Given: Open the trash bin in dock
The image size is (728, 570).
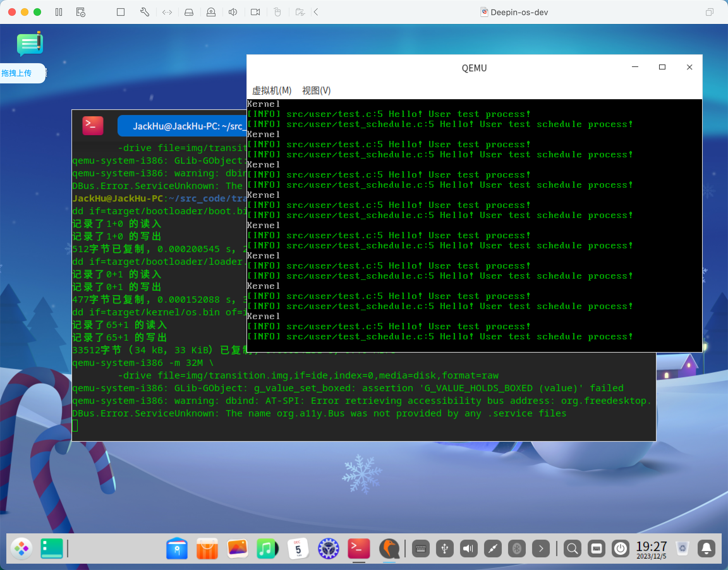Looking at the screenshot, I should coord(682,549).
